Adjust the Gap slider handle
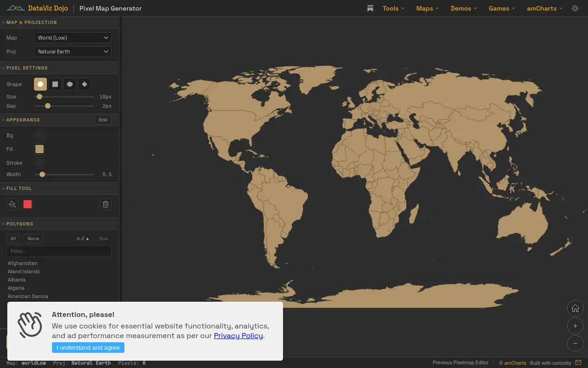The image size is (588, 368). [x=48, y=106]
